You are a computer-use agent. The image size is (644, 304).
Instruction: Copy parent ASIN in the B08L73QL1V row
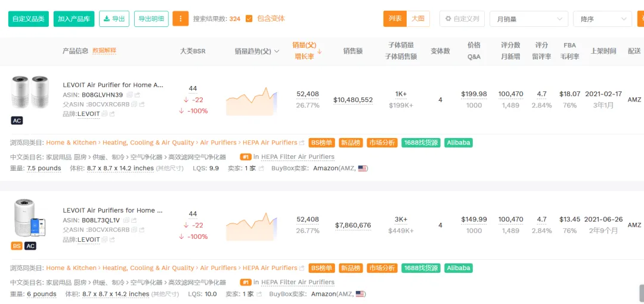coord(134,229)
